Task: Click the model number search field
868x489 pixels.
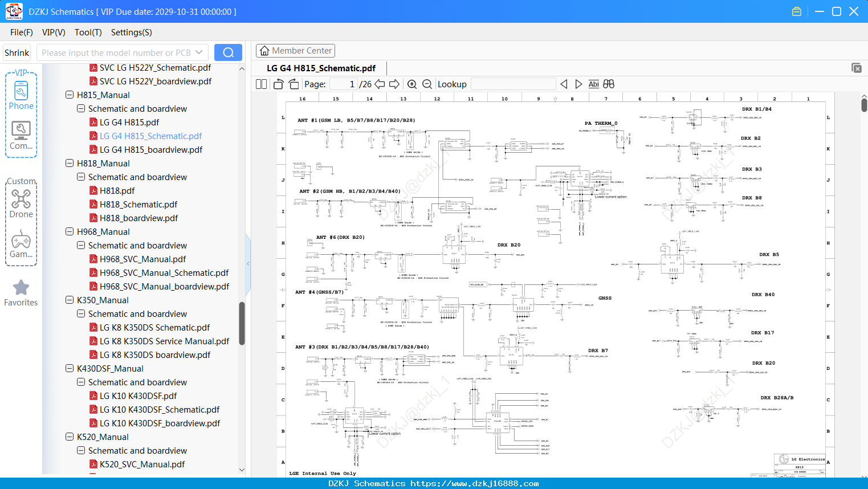Action: point(115,52)
